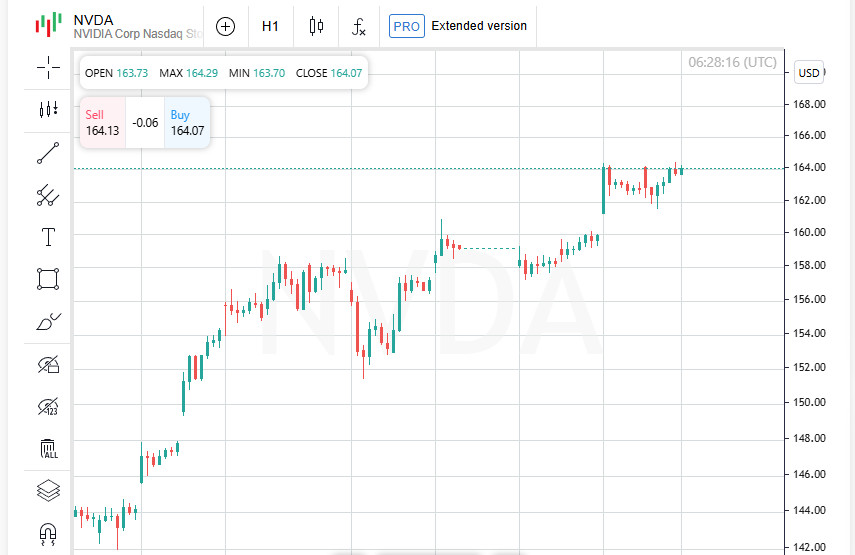The width and height of the screenshot is (855, 555).
Task: Open the Extended version link
Action: (479, 26)
